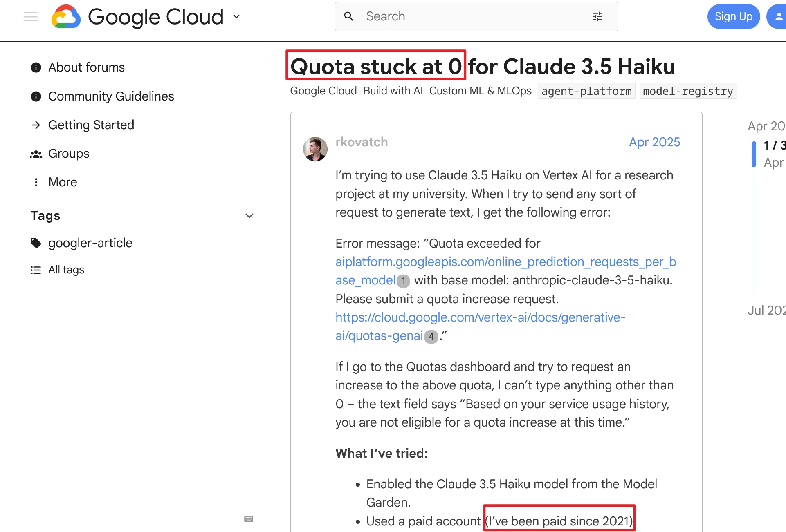Click the Community Guidelines info icon
The height and width of the screenshot is (532, 786).
tap(36, 96)
